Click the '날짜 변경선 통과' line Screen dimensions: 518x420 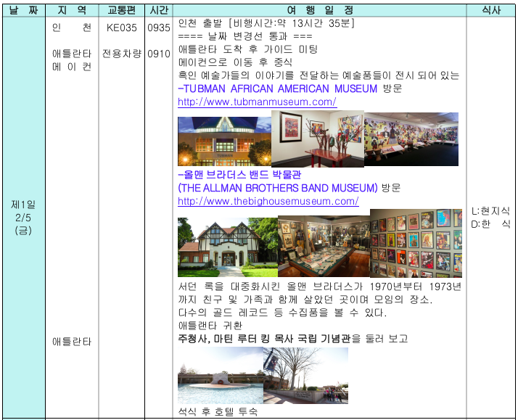point(245,36)
